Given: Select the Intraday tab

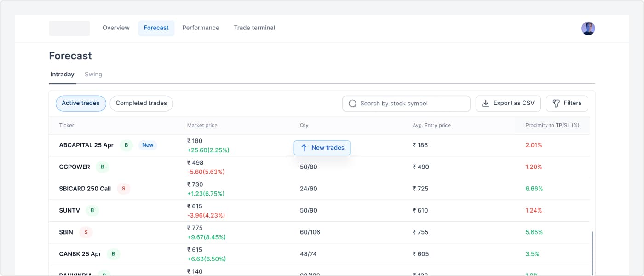Looking at the screenshot, I should coord(63,75).
